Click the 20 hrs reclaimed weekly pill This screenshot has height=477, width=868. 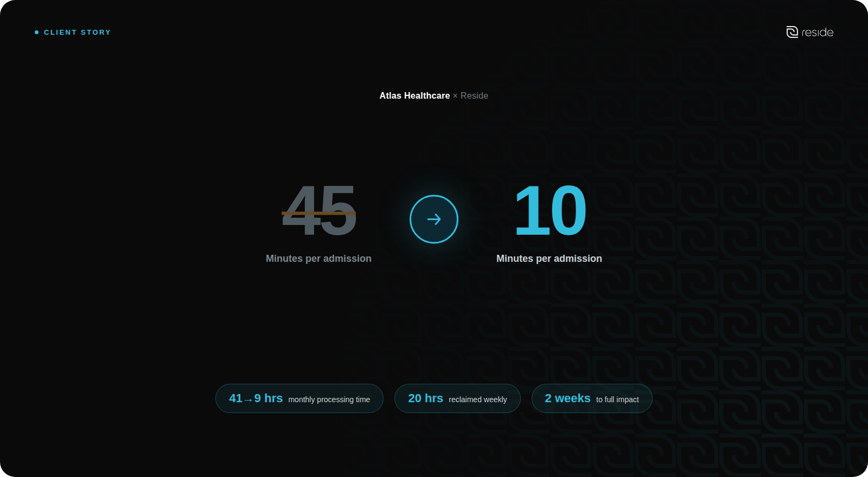click(457, 398)
